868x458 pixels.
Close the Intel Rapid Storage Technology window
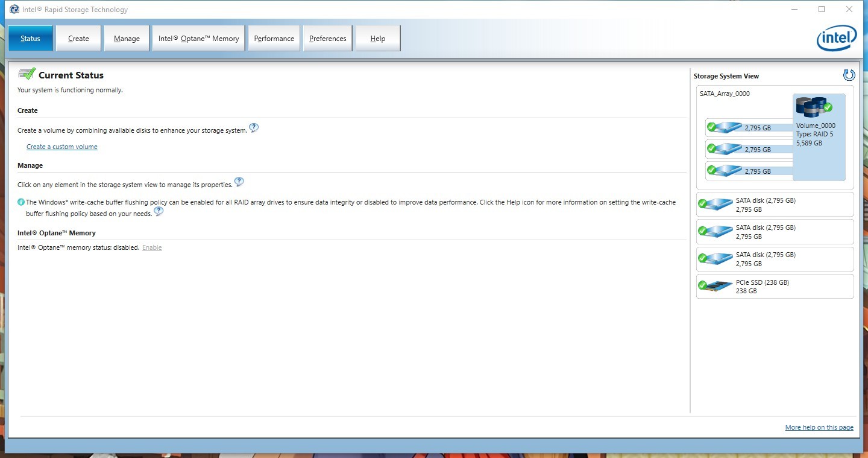[849, 9]
